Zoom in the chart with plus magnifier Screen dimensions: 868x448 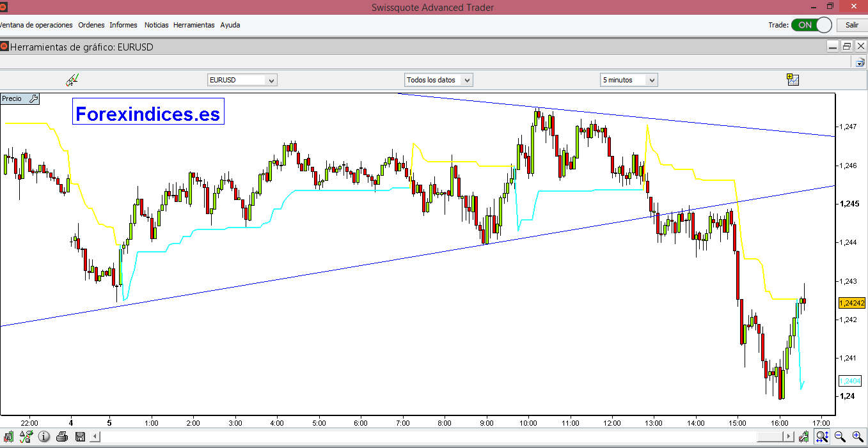pyautogui.click(x=858, y=437)
